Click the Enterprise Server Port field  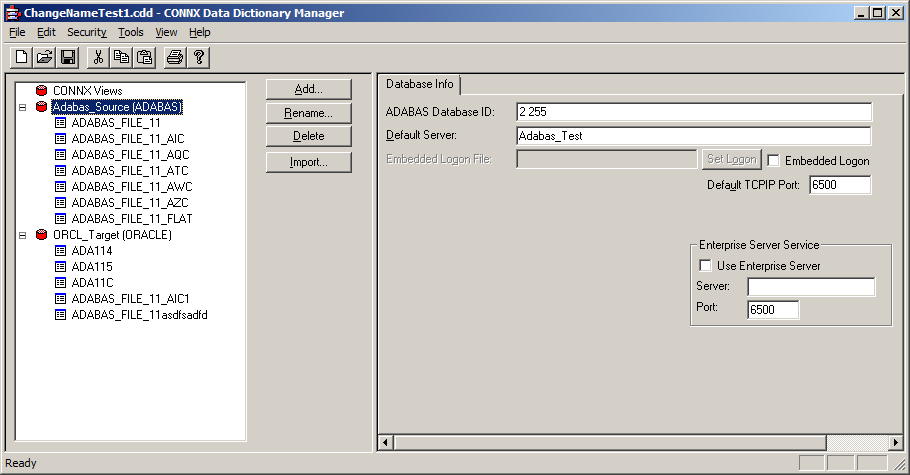coord(773,310)
